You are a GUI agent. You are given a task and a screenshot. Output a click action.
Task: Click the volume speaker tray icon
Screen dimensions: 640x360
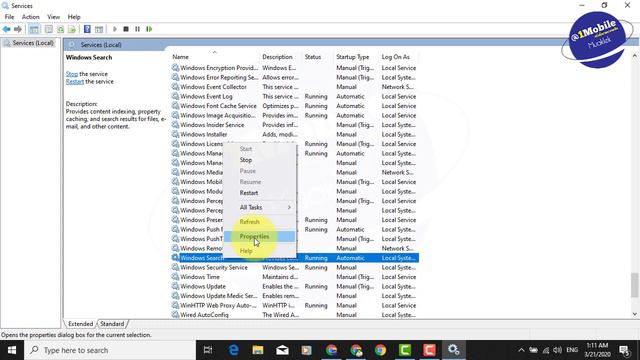coord(557,350)
